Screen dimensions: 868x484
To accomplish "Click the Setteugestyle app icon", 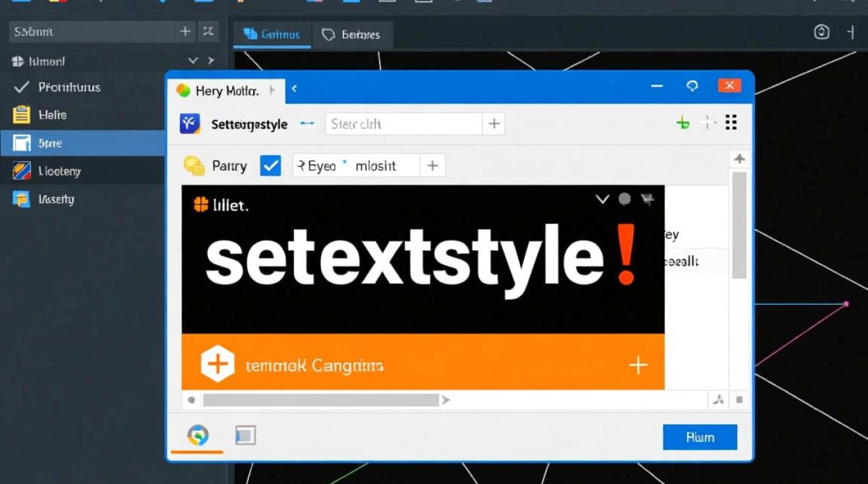I will pos(190,124).
